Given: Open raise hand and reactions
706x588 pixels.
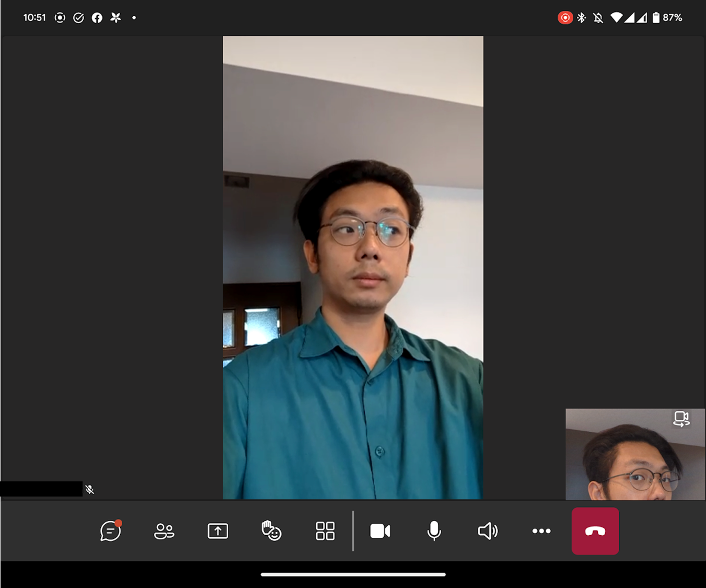Looking at the screenshot, I should pos(272,531).
